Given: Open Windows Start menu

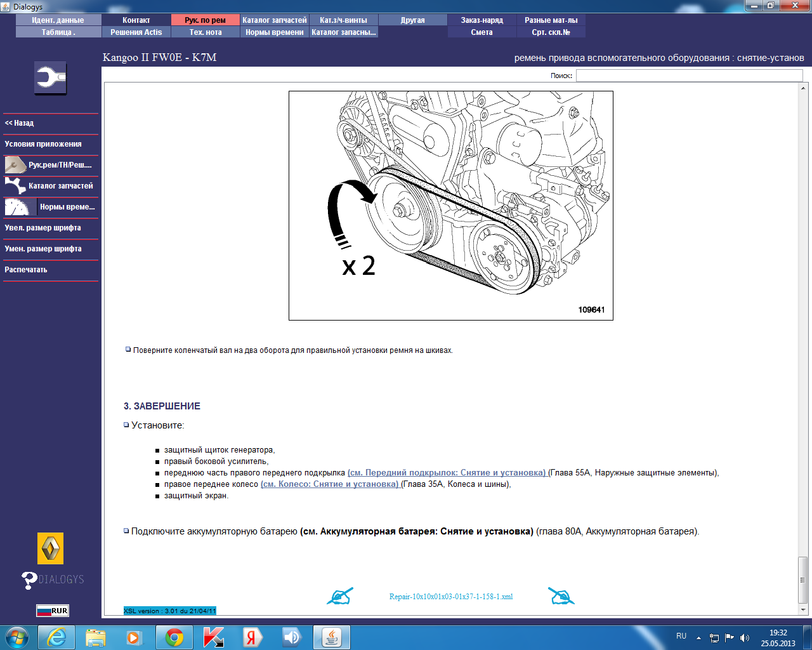Looking at the screenshot, I should pyautogui.click(x=16, y=637).
